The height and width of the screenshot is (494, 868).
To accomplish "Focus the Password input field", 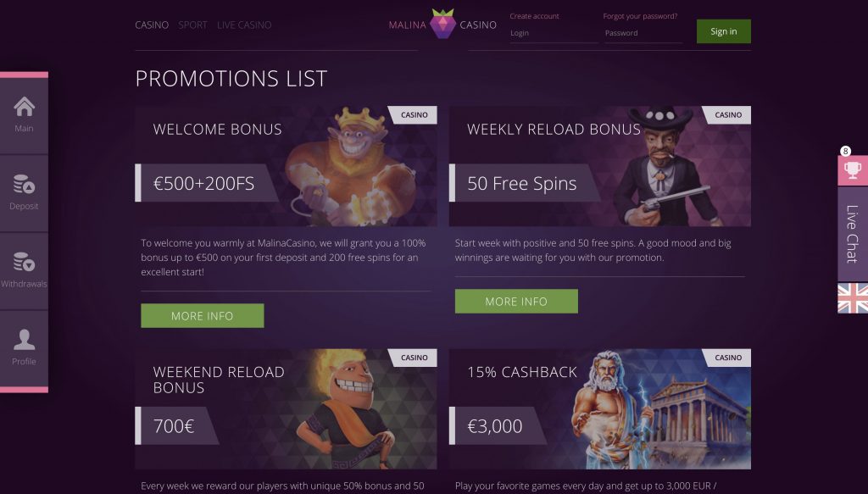I will 644,33.
